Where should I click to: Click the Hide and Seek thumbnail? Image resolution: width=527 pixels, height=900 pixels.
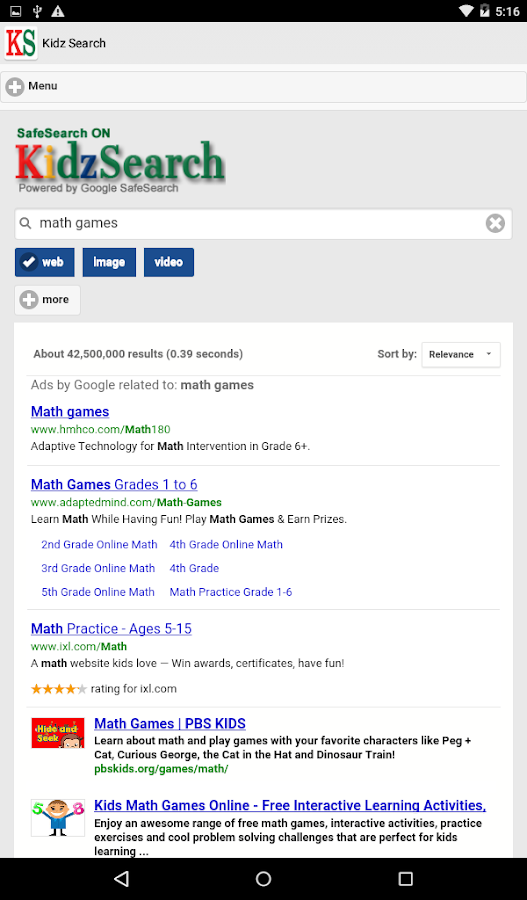[57, 733]
